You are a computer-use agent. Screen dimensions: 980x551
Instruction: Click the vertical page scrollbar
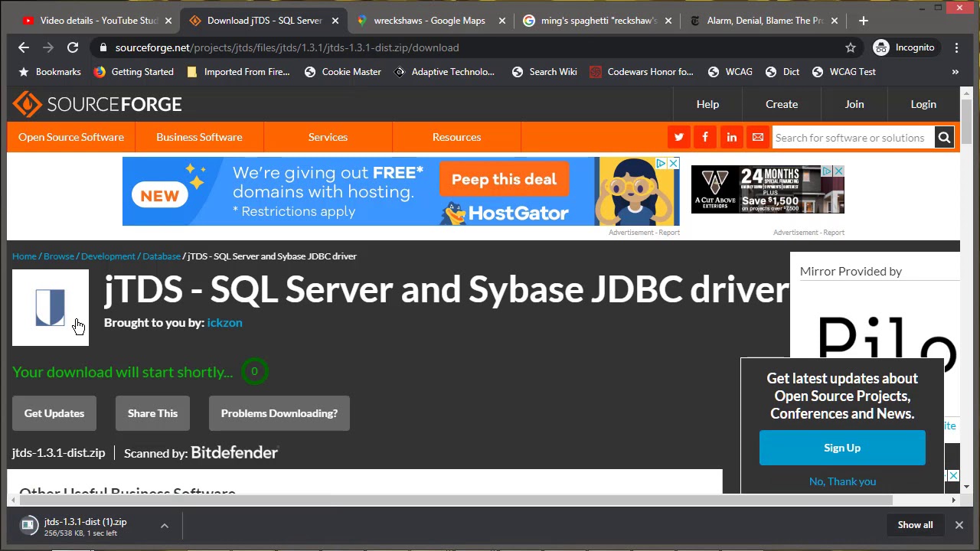[967, 122]
